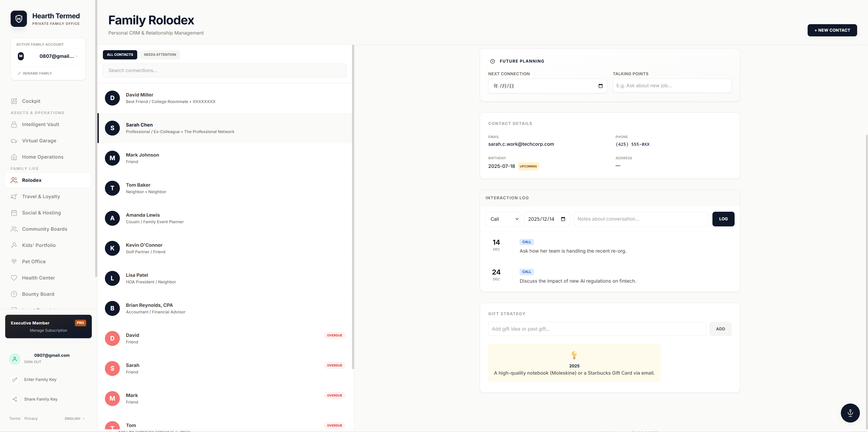868x432 pixels.
Task: Click Sign Out link
Action: [33, 362]
